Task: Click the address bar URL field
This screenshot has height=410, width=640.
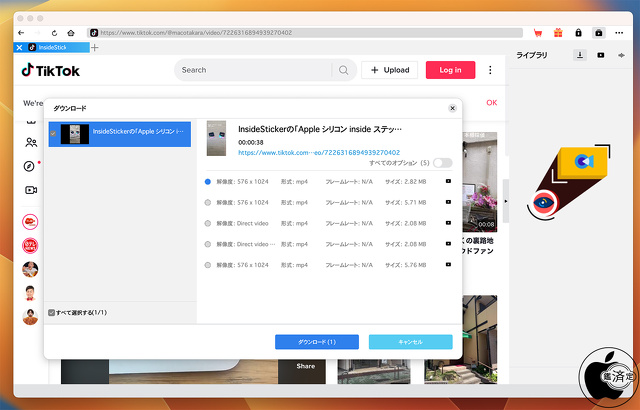Action: tap(305, 33)
